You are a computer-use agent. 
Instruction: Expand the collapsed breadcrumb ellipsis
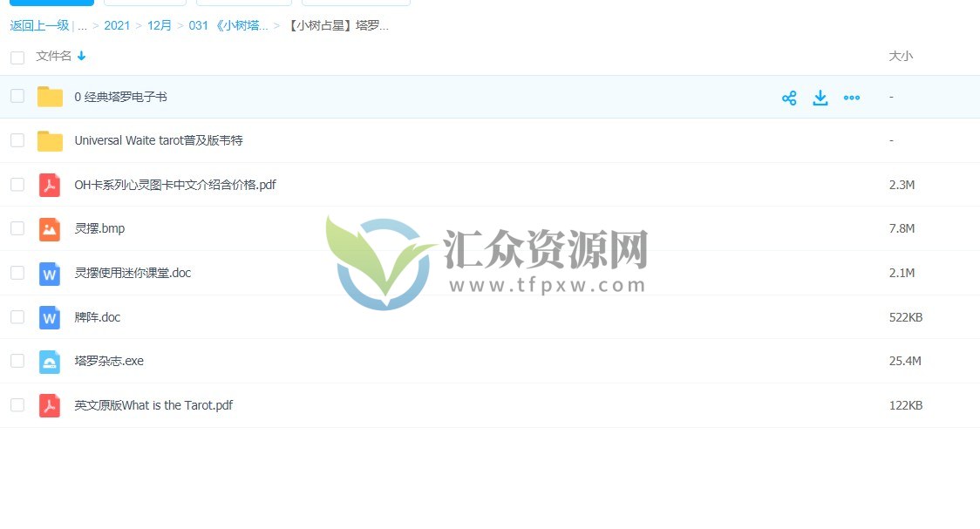tap(81, 25)
